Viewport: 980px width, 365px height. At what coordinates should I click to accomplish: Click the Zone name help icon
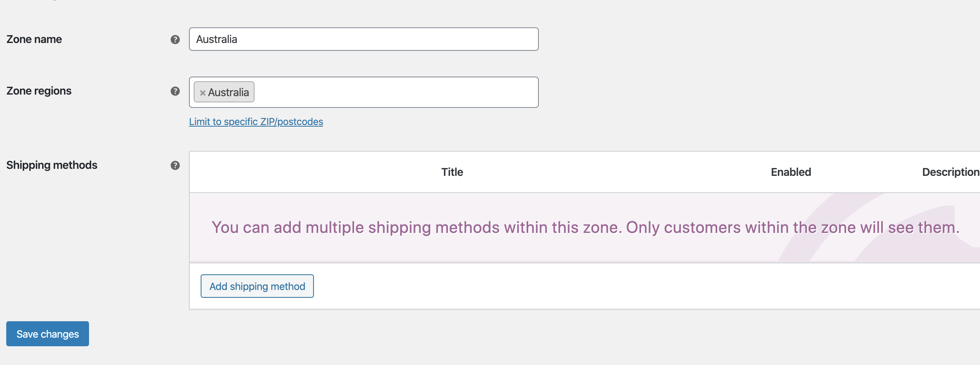click(175, 39)
